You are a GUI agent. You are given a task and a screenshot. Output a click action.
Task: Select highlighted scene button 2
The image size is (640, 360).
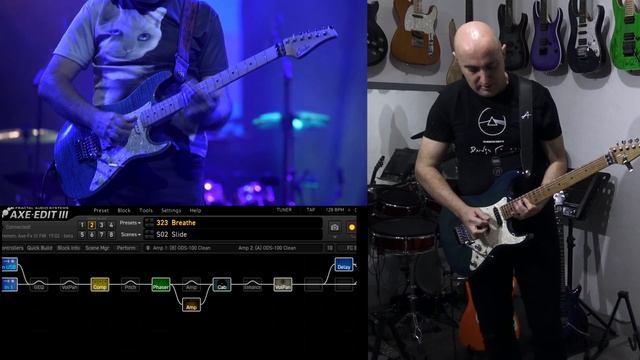tap(91, 225)
